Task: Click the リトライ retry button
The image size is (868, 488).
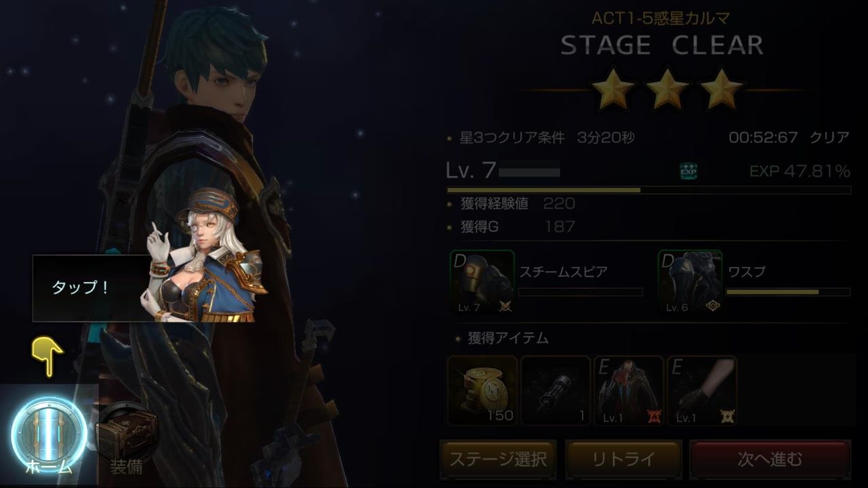Action: coord(623,460)
